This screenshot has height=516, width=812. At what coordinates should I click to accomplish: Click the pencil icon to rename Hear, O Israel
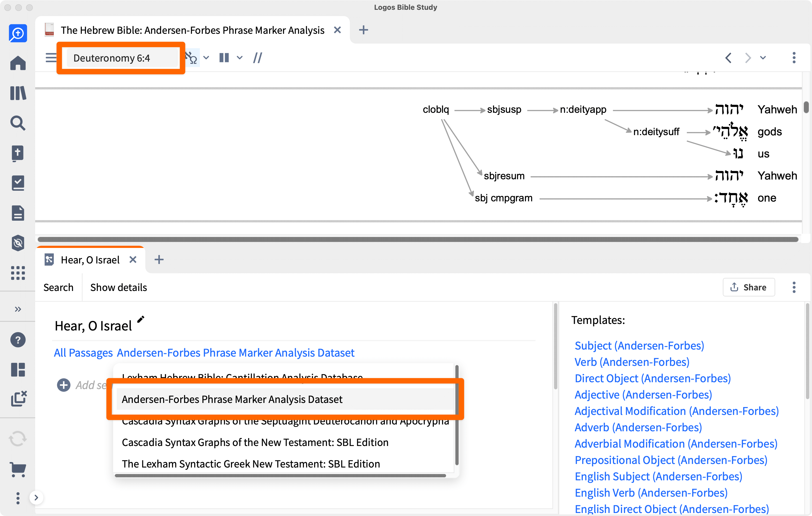pos(141,319)
